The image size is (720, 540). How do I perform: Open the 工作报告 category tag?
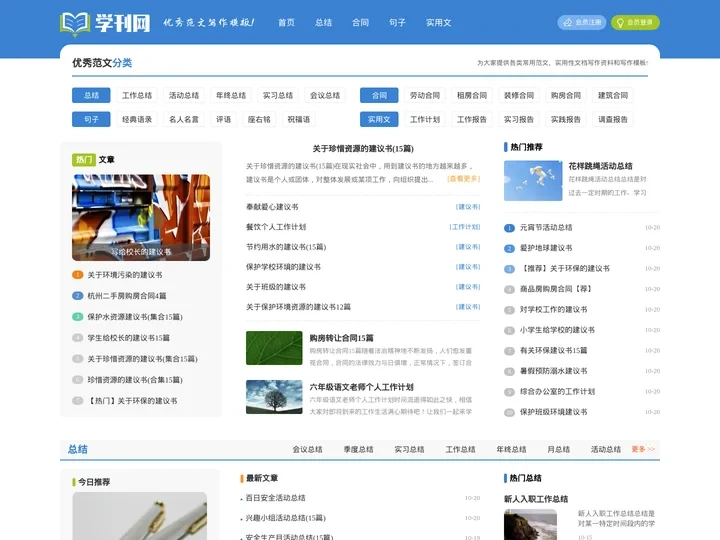pyautogui.click(x=472, y=119)
